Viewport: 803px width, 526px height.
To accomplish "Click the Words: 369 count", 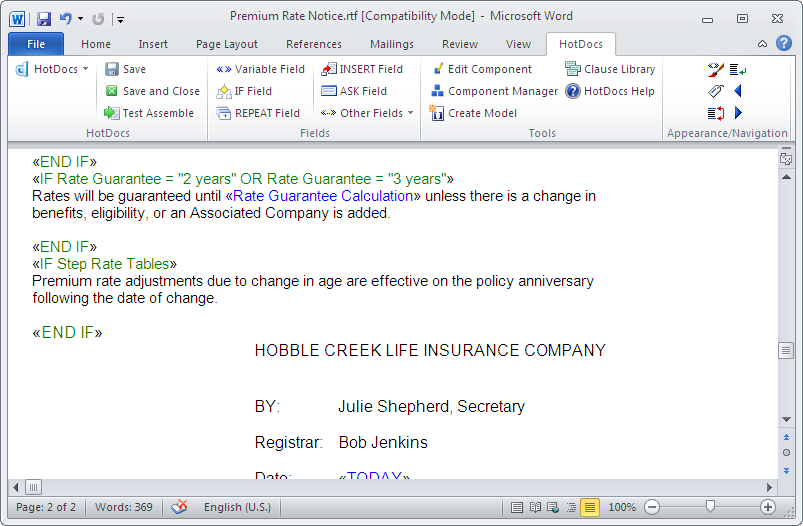I will point(123,507).
